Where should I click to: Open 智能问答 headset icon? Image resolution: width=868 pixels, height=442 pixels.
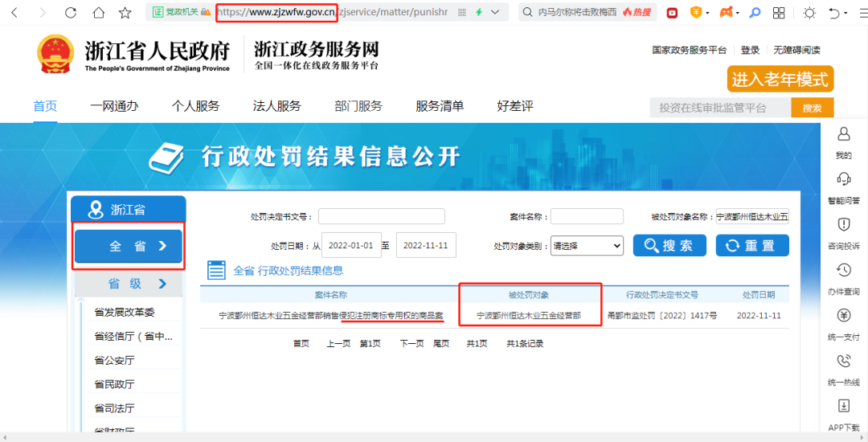click(x=843, y=179)
